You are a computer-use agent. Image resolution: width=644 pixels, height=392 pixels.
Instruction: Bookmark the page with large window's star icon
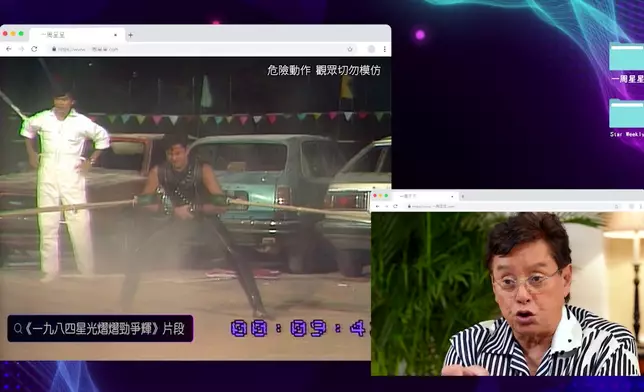350,49
